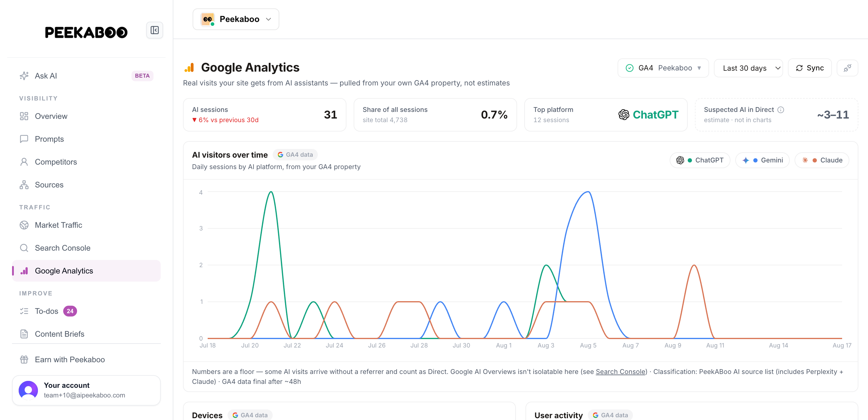
Task: Toggle Claude series in chart legend
Action: [x=822, y=160]
